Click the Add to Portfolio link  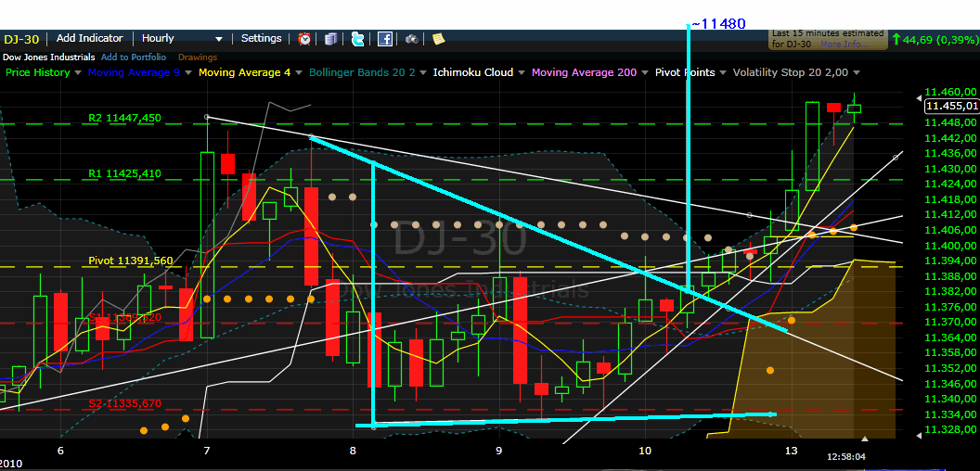(x=133, y=57)
